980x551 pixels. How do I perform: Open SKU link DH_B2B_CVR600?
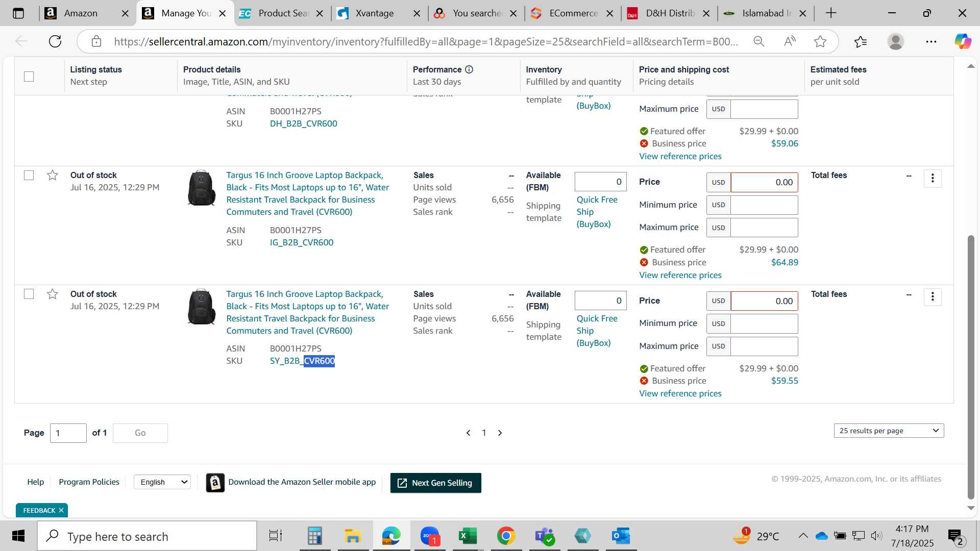[303, 124]
